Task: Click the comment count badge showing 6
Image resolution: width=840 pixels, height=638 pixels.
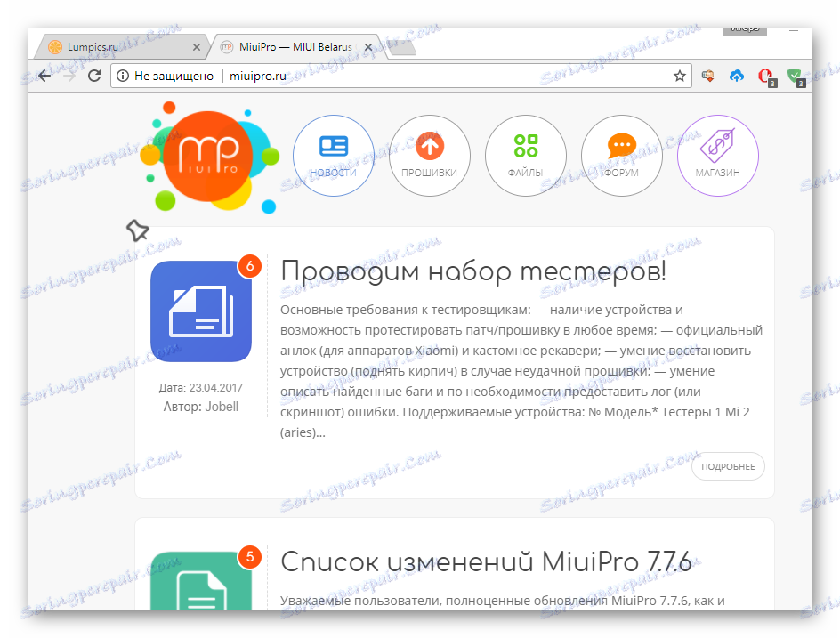Action: tap(250, 266)
